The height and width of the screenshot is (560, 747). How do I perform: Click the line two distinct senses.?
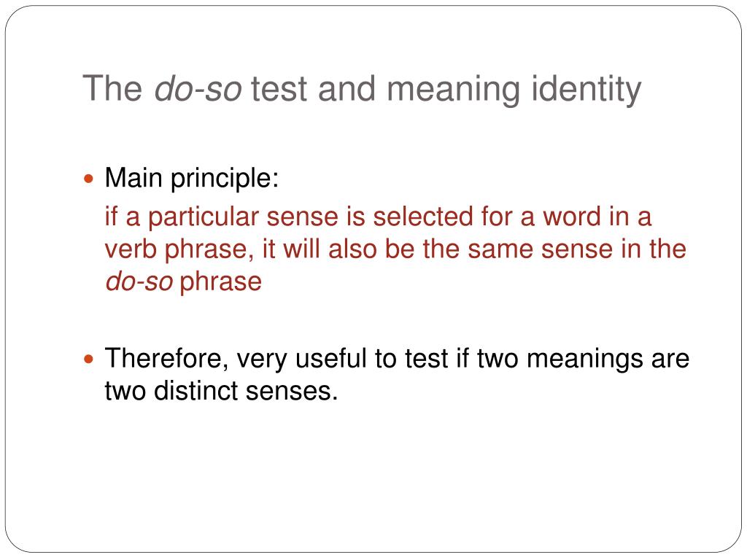221,391
